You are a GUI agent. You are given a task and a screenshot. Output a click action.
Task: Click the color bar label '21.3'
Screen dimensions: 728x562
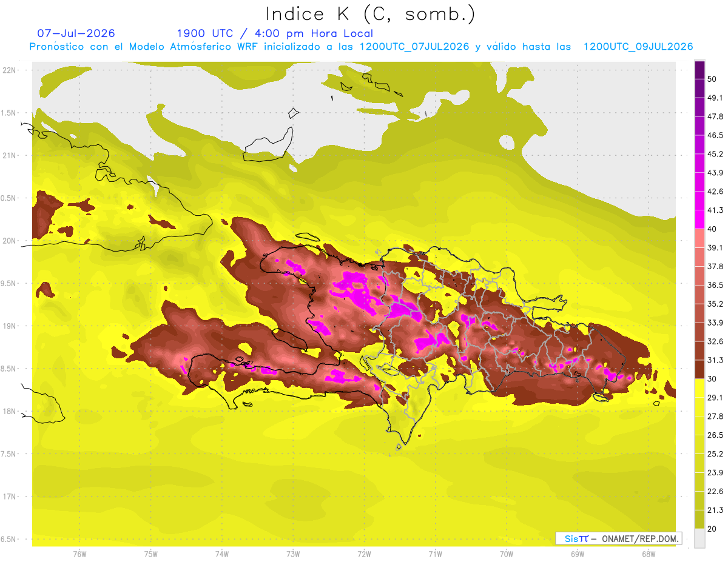(715, 510)
